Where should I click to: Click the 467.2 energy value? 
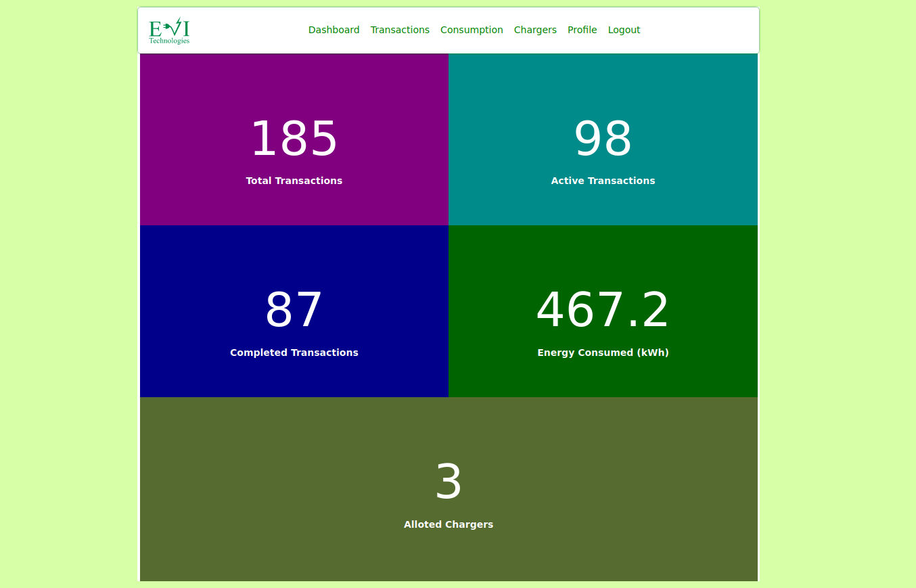[603, 311]
